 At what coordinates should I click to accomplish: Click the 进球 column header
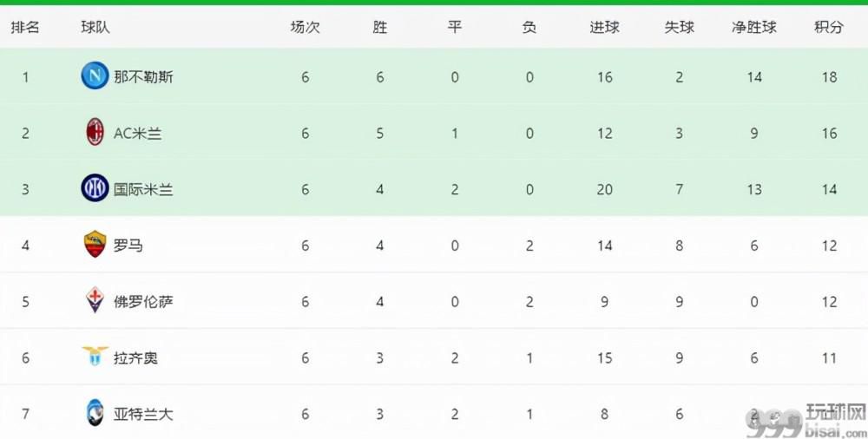click(604, 27)
